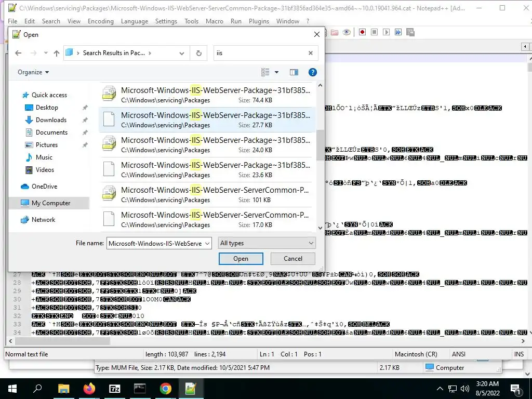Open the Settings menu
The height and width of the screenshot is (399, 532).
point(166,21)
